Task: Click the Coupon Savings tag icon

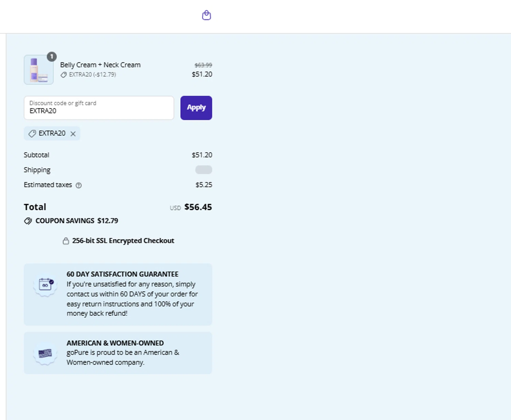Action: 28,221
